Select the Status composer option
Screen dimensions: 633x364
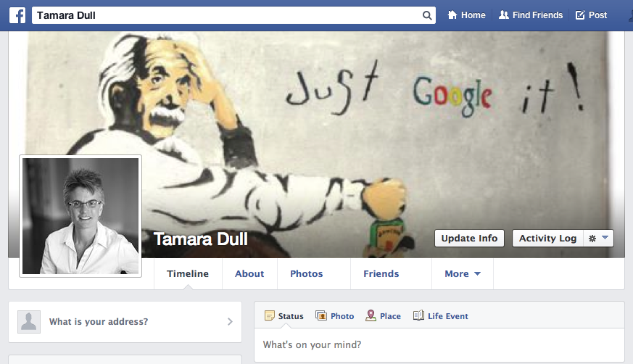point(284,316)
